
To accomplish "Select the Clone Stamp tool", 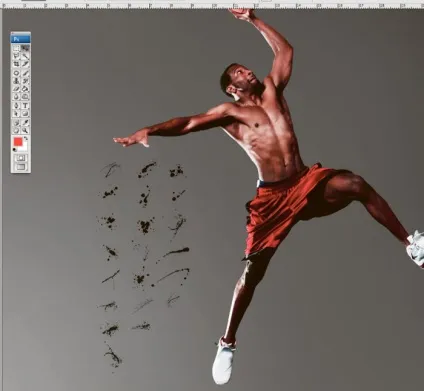I will (16, 81).
